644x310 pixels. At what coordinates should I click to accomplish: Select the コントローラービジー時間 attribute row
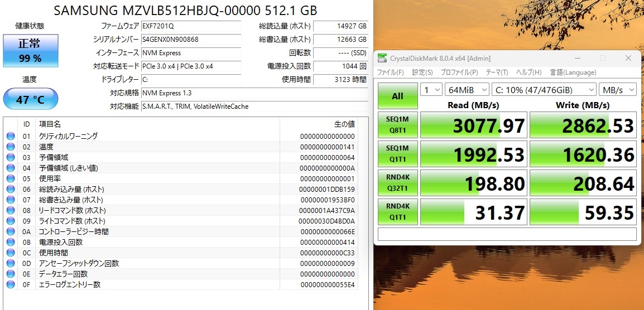click(180, 231)
